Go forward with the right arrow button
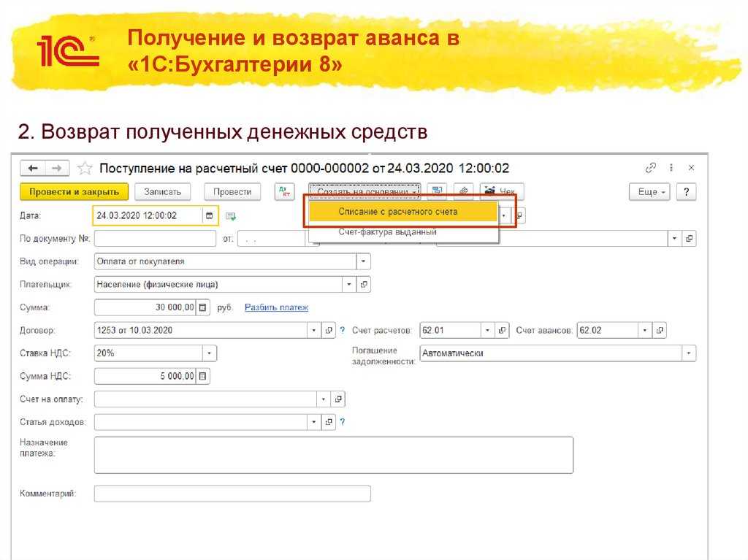The height and width of the screenshot is (560, 748). tap(57, 169)
